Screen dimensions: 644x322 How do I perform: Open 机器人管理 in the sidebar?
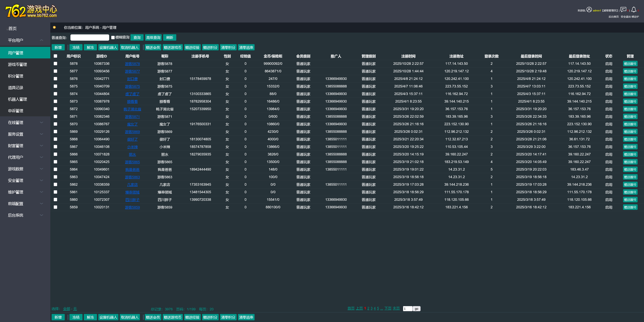(x=17, y=99)
